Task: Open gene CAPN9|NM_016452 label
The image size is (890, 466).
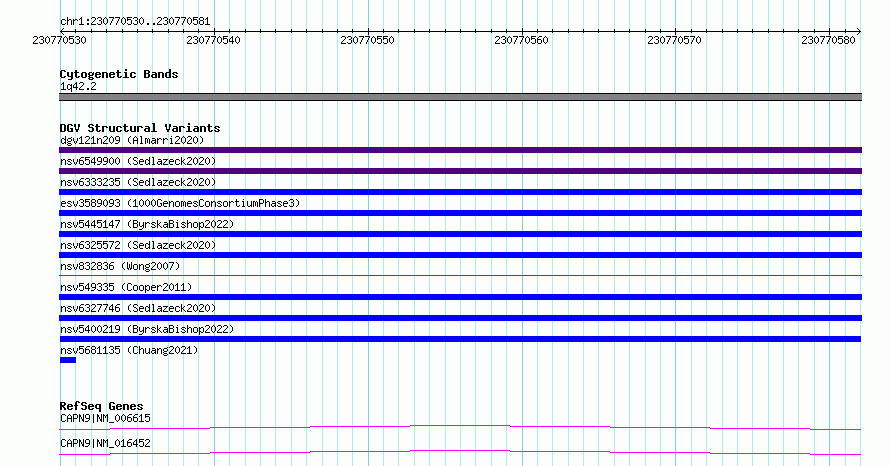Action: click(x=106, y=443)
